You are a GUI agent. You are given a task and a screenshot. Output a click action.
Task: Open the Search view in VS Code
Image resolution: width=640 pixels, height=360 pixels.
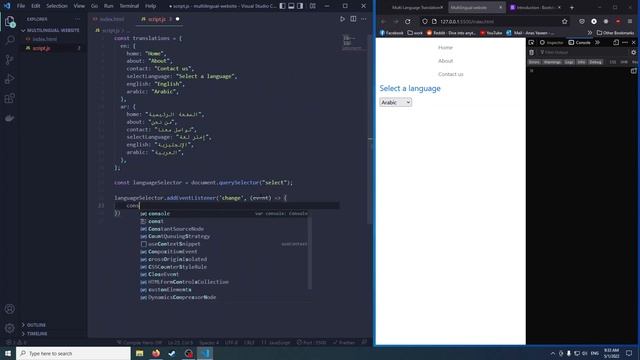10,40
